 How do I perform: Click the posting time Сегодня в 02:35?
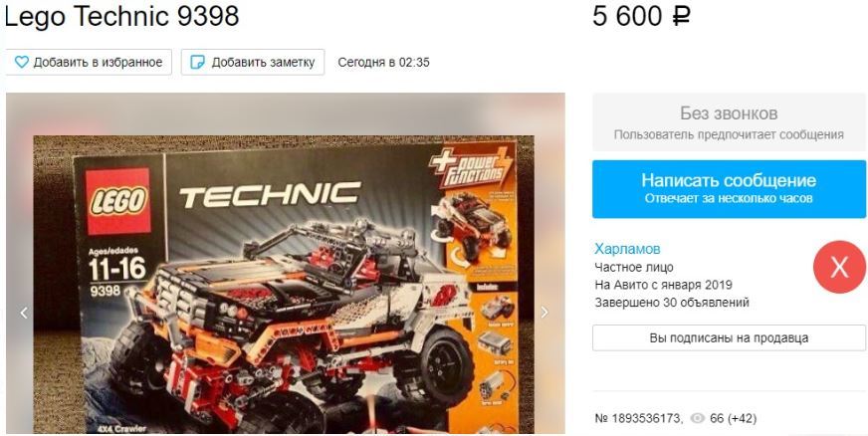tap(383, 62)
